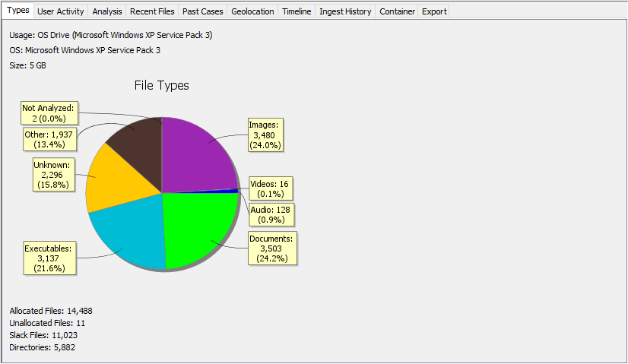The width and height of the screenshot is (628, 364).
Task: Select the Recent Files tab
Action: coord(152,11)
